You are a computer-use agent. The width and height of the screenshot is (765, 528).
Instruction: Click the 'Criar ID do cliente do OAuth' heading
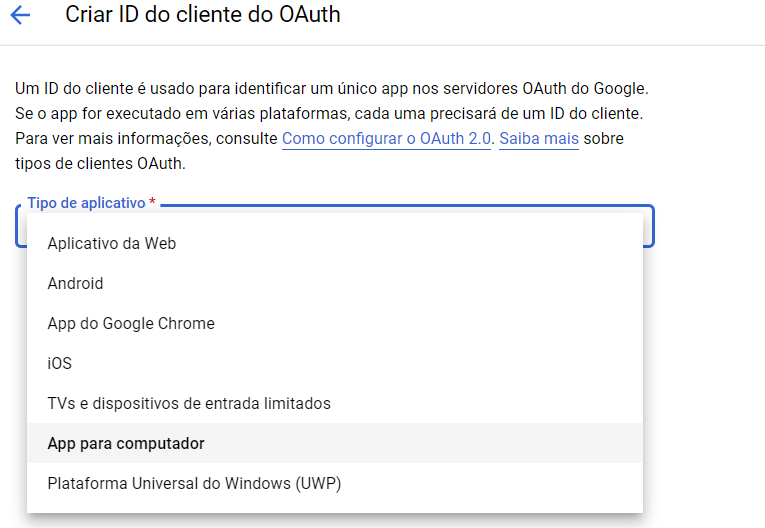click(203, 15)
